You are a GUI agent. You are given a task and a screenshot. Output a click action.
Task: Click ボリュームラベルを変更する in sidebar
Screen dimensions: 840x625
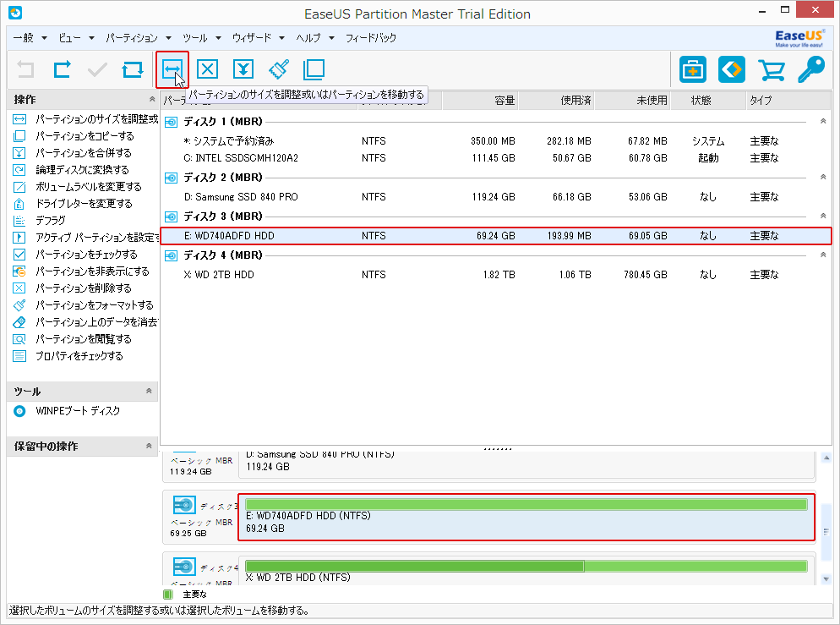89,187
